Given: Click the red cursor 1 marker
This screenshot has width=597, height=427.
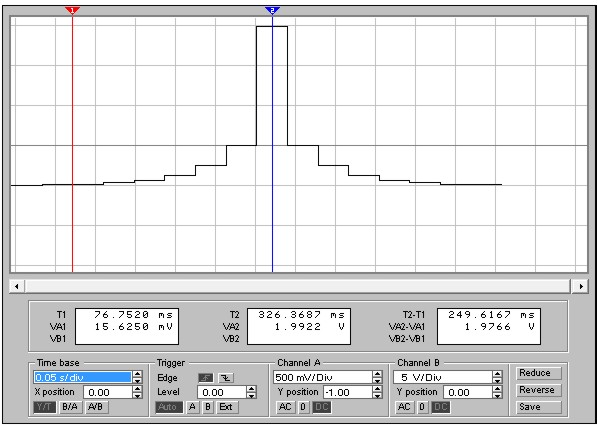Looking at the screenshot, I should [72, 10].
